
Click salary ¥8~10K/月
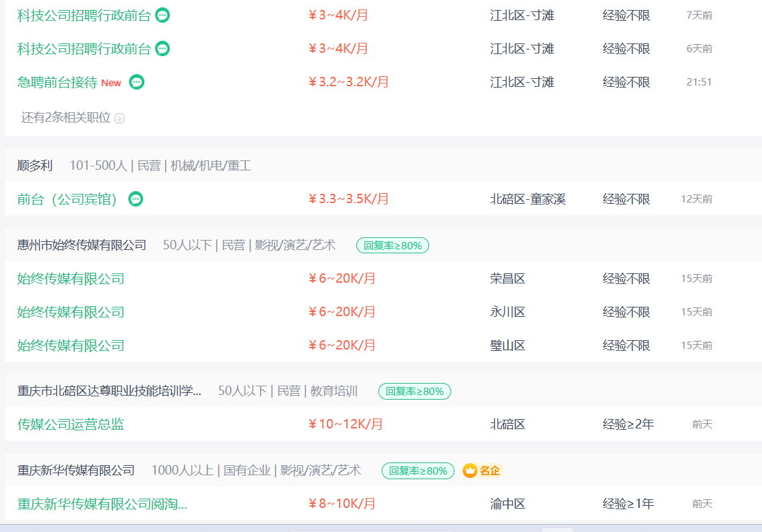click(342, 504)
